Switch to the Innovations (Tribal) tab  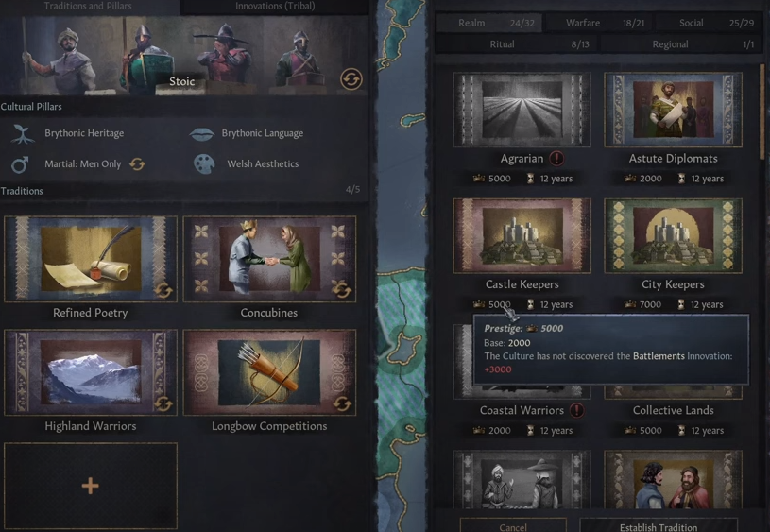point(275,7)
